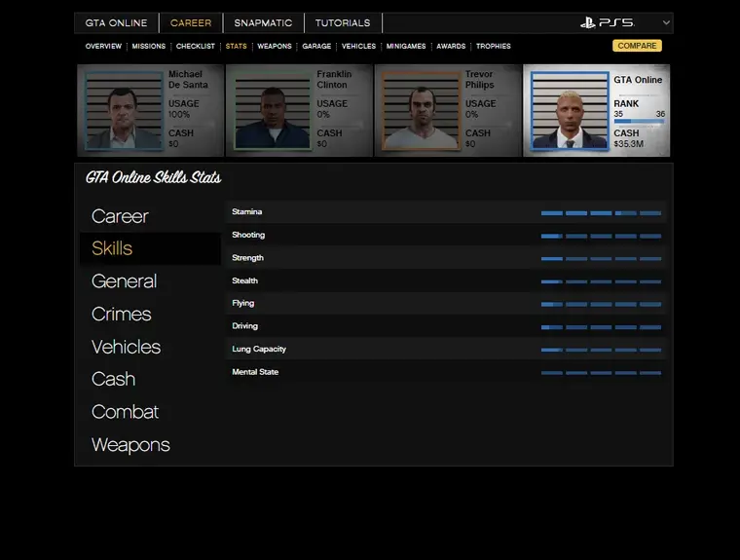
Task: Open the Career stats category
Action: (120, 216)
